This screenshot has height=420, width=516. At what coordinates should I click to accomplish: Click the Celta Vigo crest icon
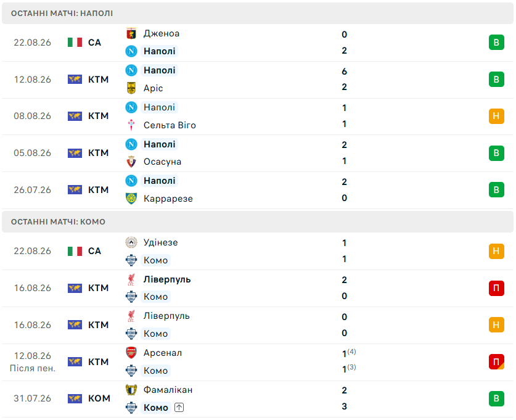(x=131, y=125)
